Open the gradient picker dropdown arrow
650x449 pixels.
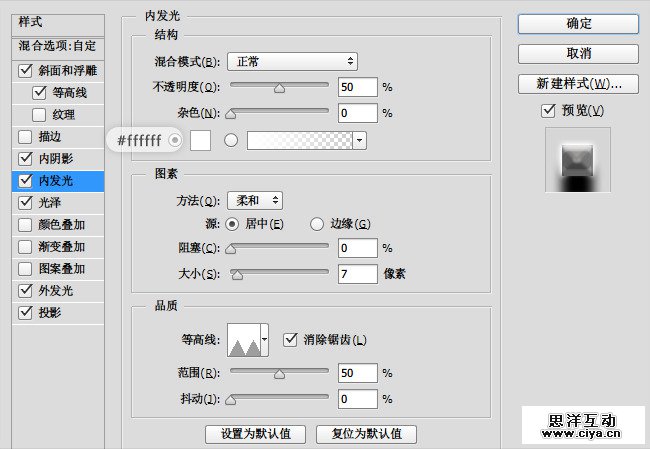(x=360, y=140)
